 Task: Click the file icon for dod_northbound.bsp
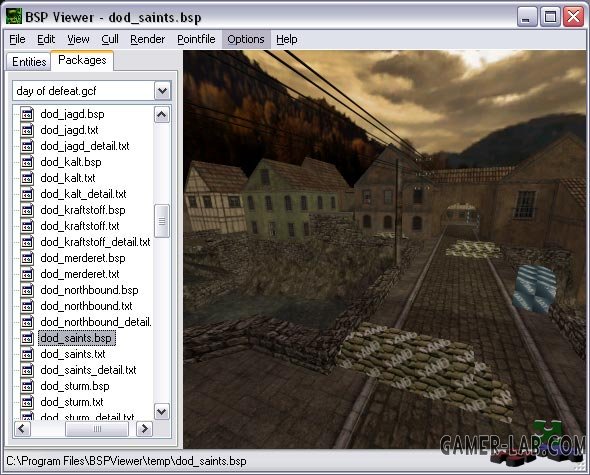(27, 291)
